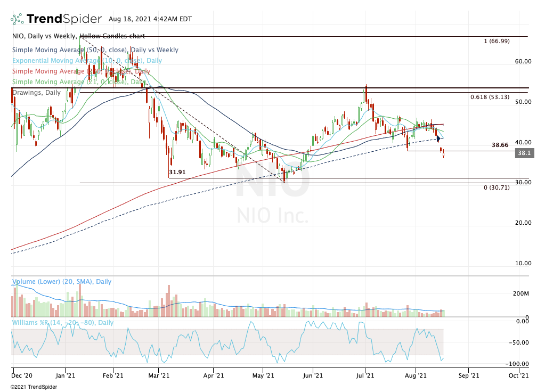The width and height of the screenshot is (545, 392).
Task: Click the "Jun '21" date axis label
Action: (313, 375)
